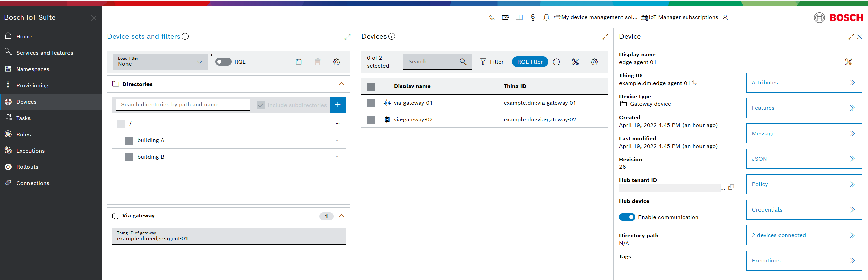Image resolution: width=868 pixels, height=280 pixels.
Task: Expand the JSON section
Action: pyautogui.click(x=804, y=159)
